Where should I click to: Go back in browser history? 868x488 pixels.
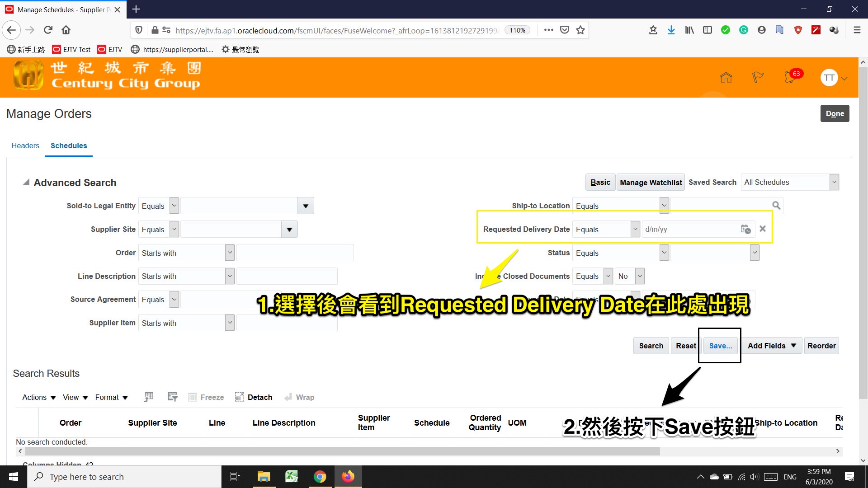point(12,30)
